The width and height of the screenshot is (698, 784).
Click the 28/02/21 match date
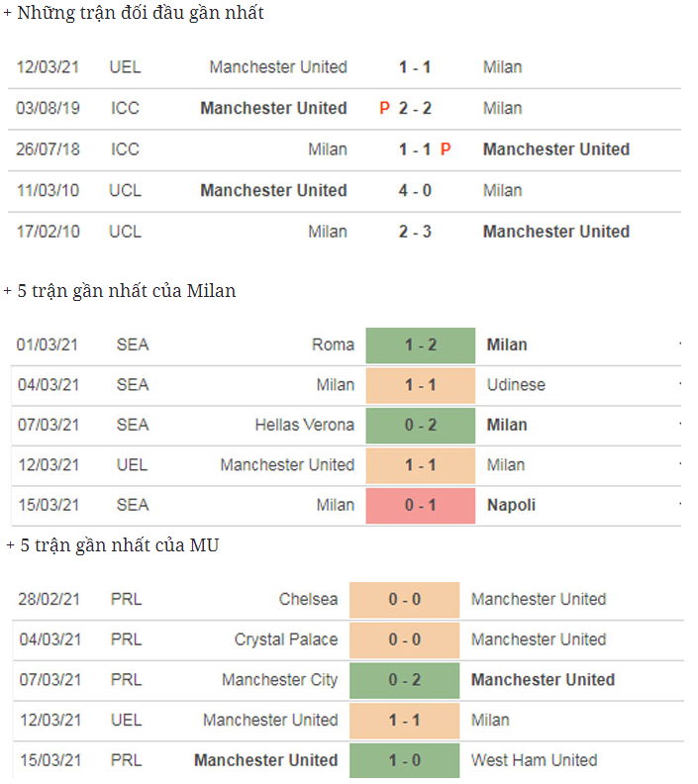point(50,599)
